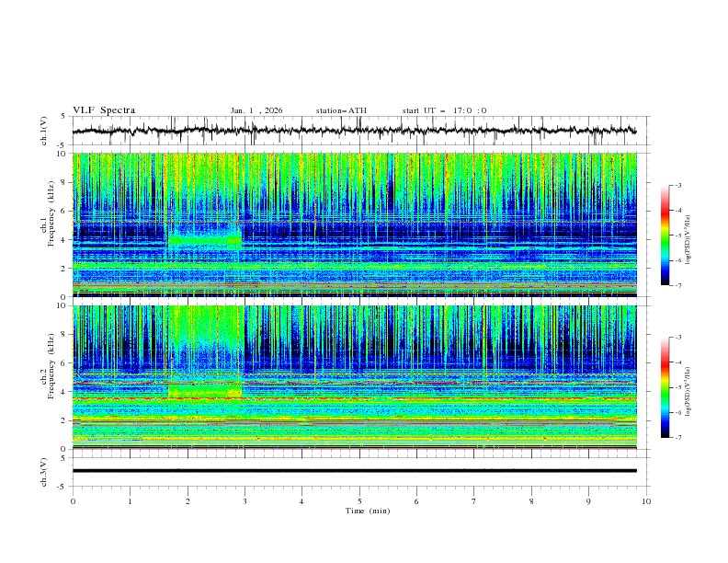The height and width of the screenshot is (563, 728).
Task: Click the green burst block in ch.2 spectrogram near 4 kHz
Action: coord(204,391)
